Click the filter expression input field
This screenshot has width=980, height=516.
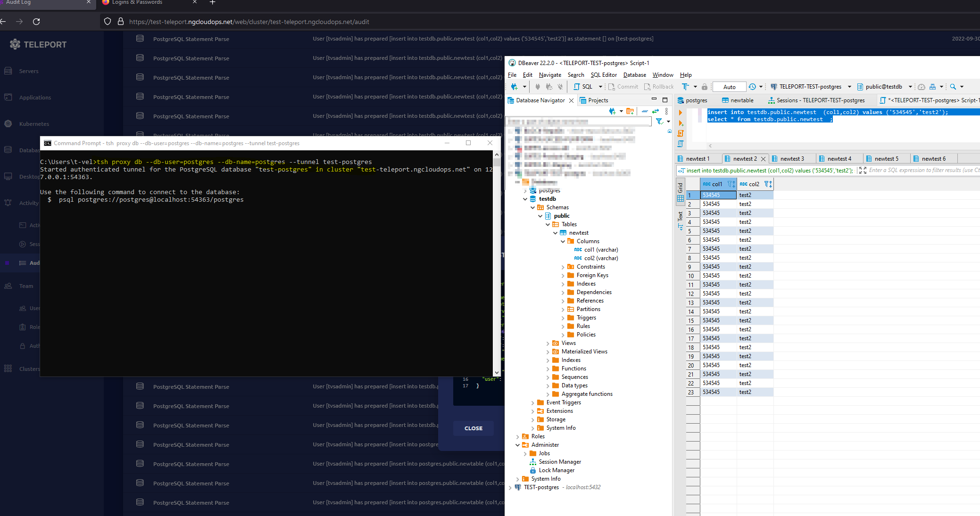(x=923, y=171)
